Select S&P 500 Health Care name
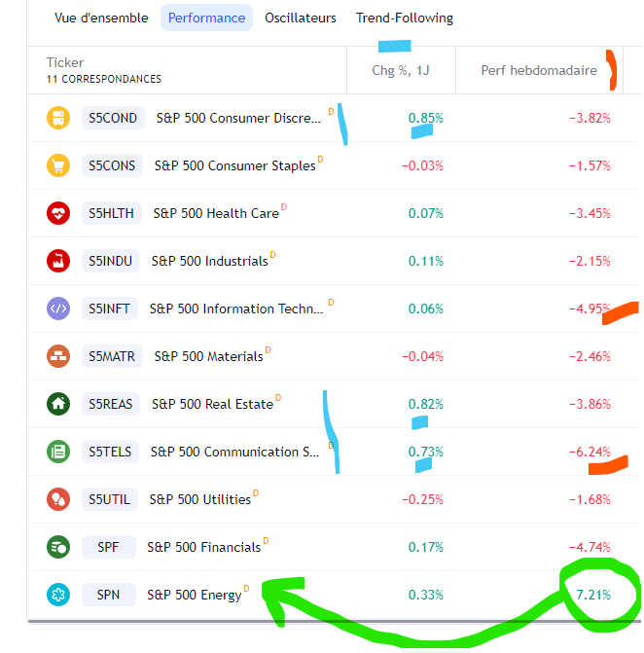This screenshot has height=653, width=644. [x=216, y=214]
